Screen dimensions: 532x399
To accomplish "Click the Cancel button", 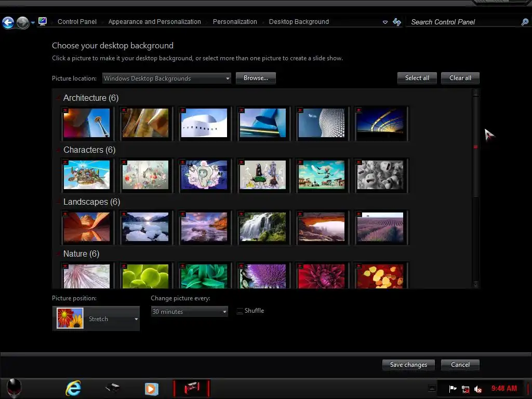I will [x=460, y=365].
